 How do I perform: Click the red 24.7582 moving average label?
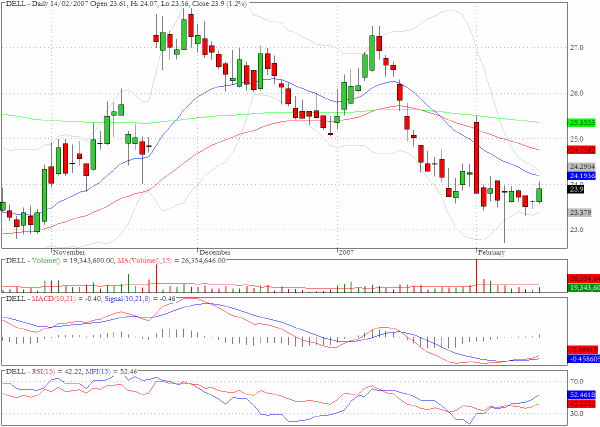point(582,150)
